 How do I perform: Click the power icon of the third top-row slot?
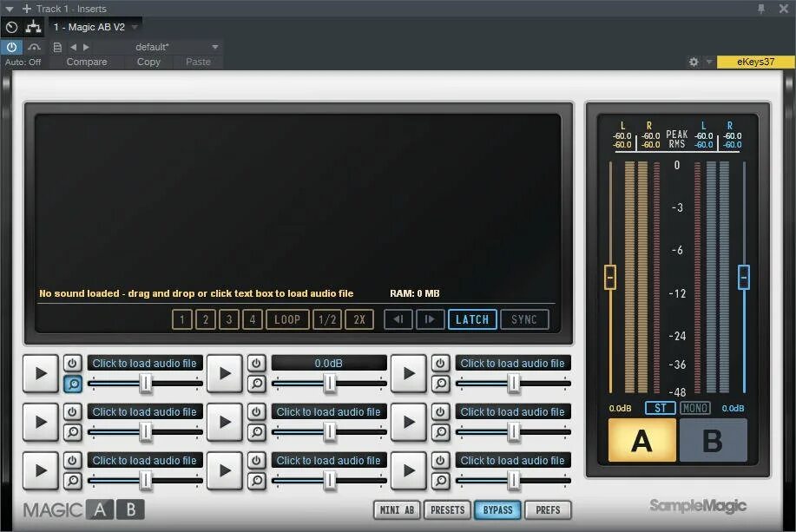441,364
